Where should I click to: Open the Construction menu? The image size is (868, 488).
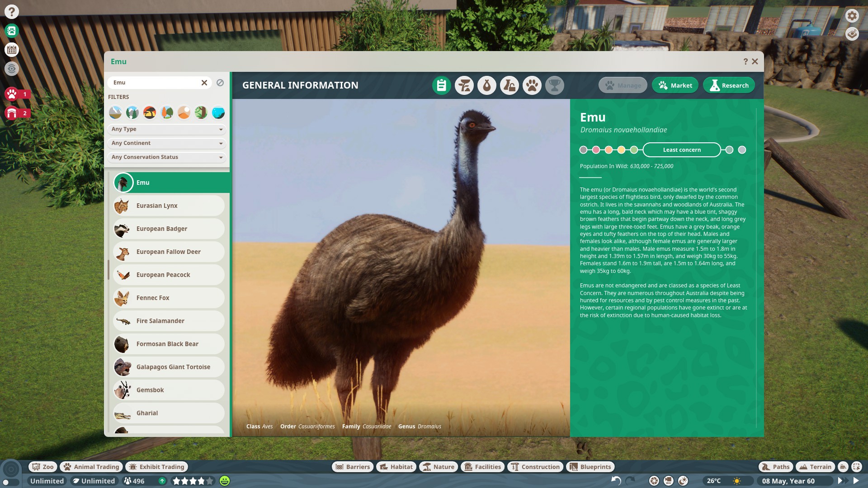pos(535,467)
